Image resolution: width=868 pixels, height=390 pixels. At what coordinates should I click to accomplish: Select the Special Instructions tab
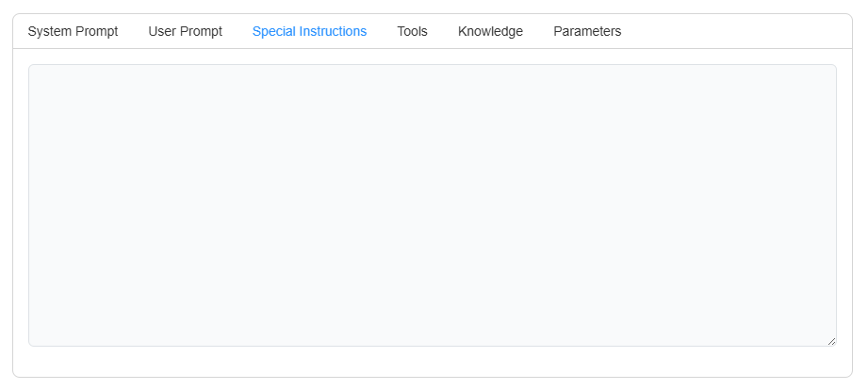tap(309, 31)
